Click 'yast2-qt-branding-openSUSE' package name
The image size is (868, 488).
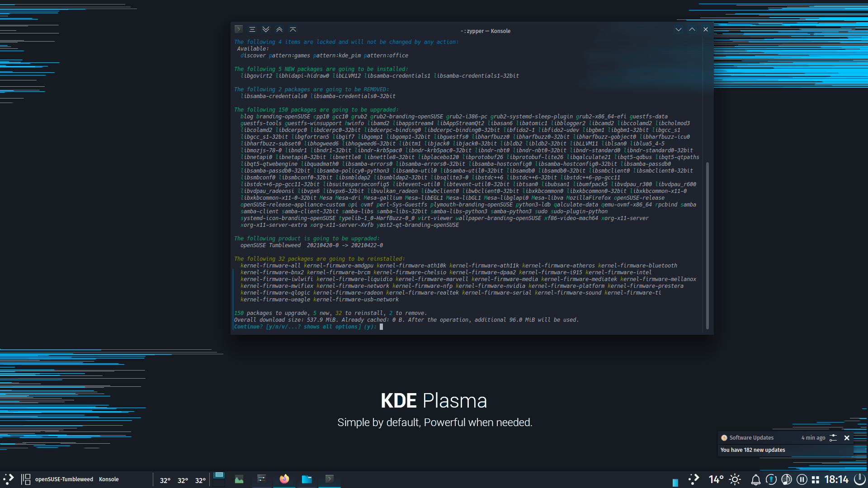pos(418,225)
